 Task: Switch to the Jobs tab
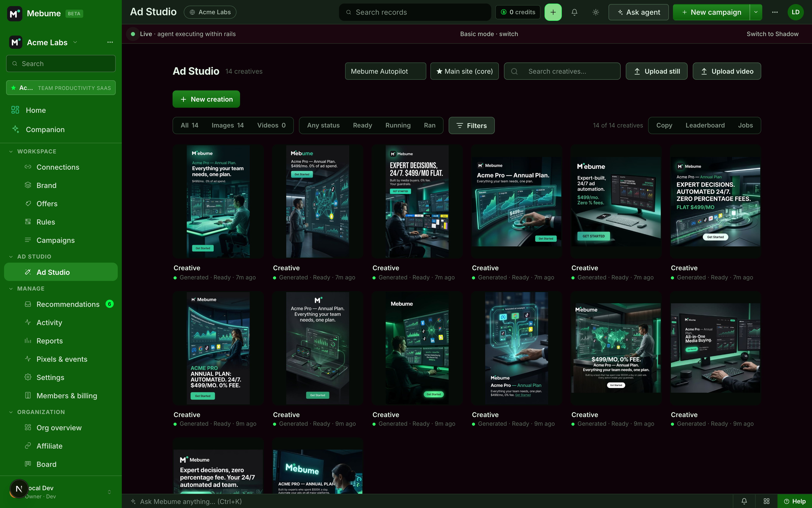(745, 125)
